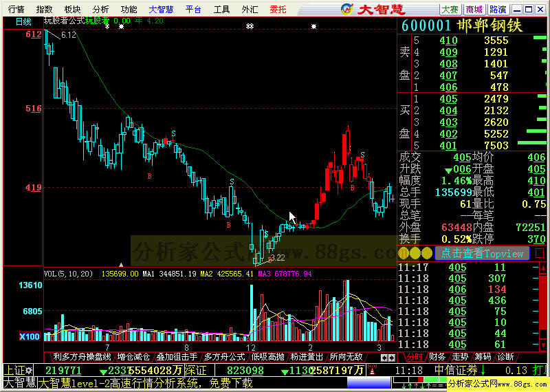Click the gear icon next to 上证

tap(28, 370)
